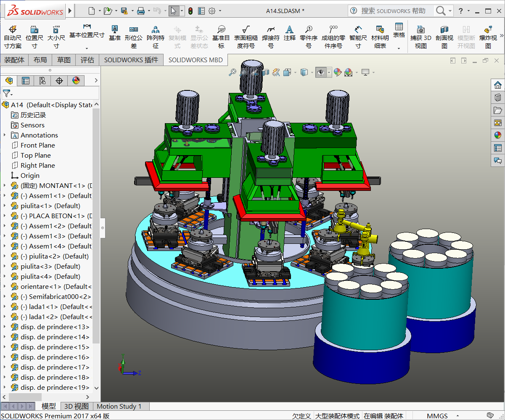505x420 pixels.
Task: Expand the Annotations tree node
Action: (x=5, y=135)
